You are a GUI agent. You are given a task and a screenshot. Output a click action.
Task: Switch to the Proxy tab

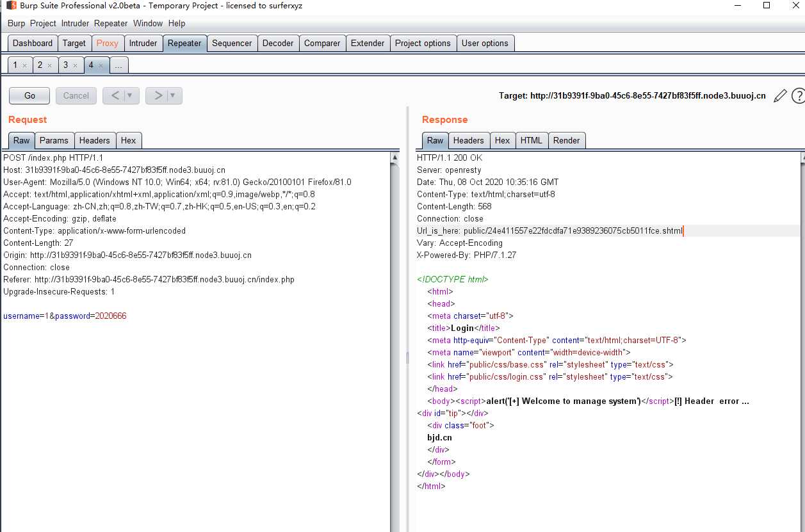pos(107,43)
